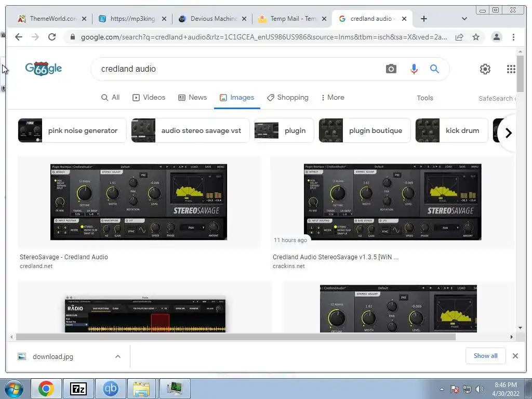Open the download.jpg file

52,356
